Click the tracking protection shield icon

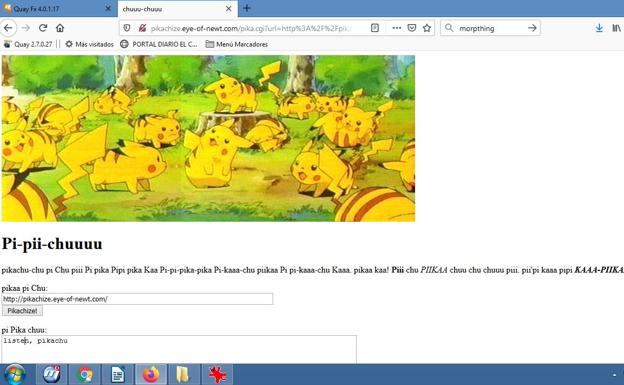coord(127,28)
